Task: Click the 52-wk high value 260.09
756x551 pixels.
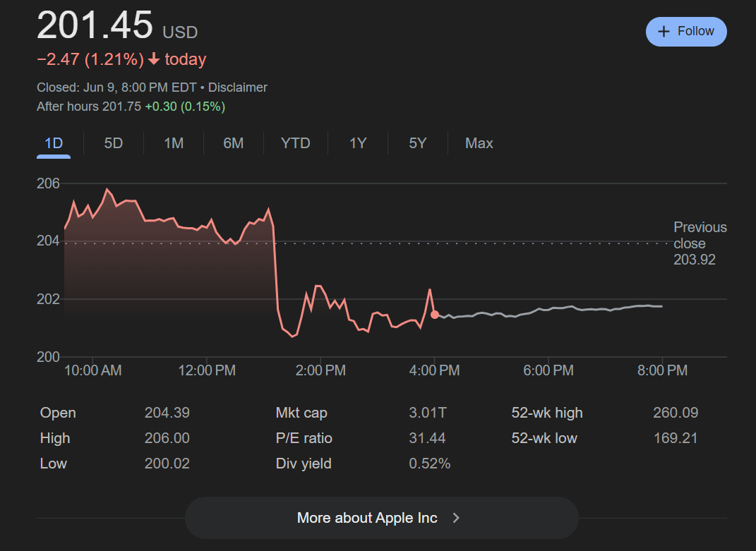Action: click(x=676, y=413)
